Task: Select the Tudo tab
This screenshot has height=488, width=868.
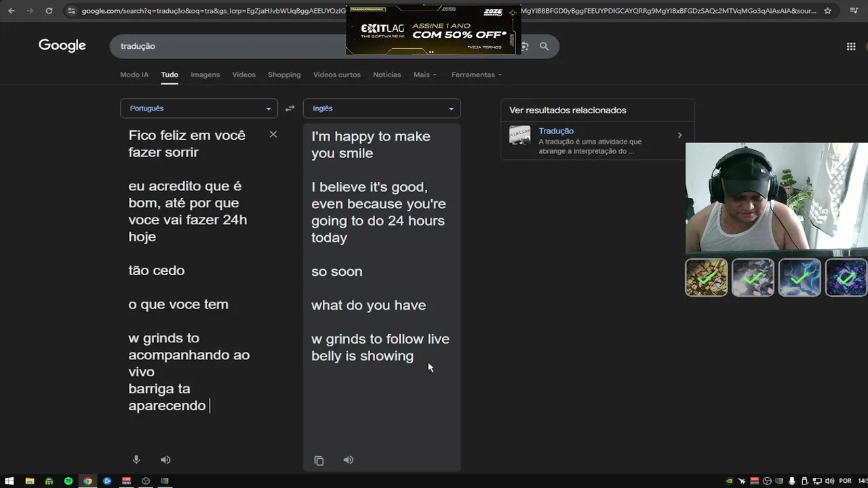Action: tap(170, 75)
